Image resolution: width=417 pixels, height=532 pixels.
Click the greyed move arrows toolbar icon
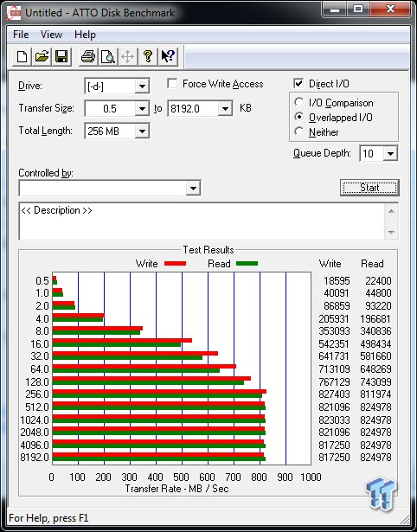(127, 56)
